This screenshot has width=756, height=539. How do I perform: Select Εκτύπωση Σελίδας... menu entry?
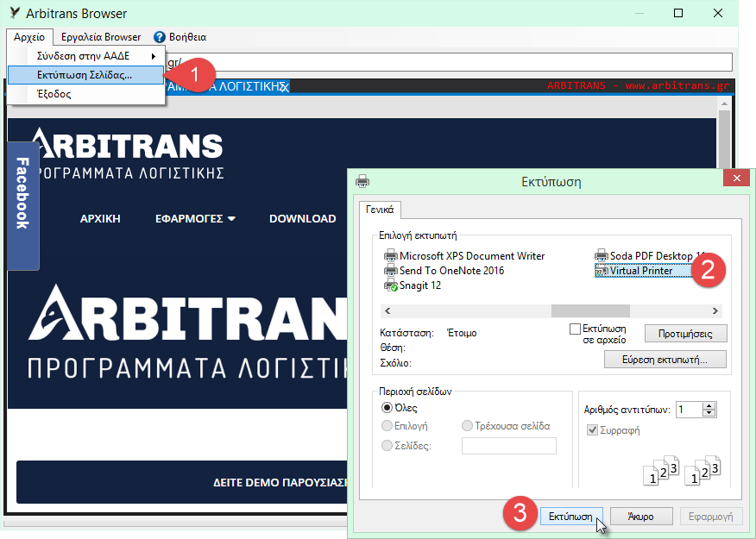pos(85,75)
